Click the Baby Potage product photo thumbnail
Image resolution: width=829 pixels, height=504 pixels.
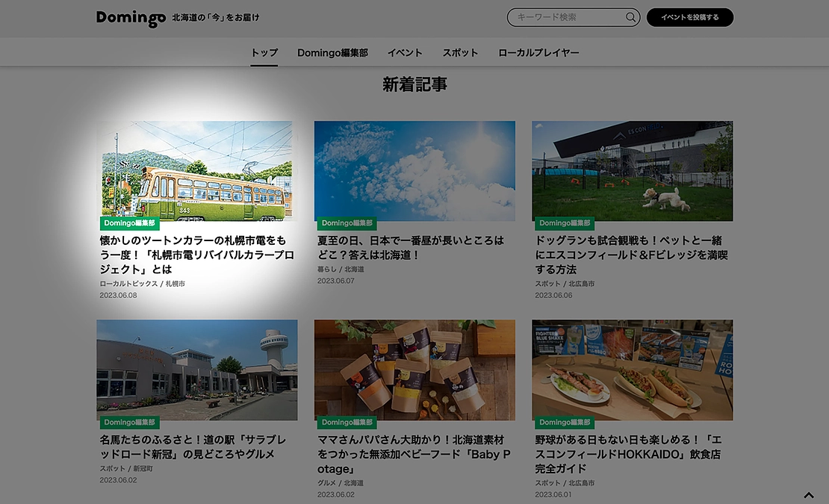[414, 370]
